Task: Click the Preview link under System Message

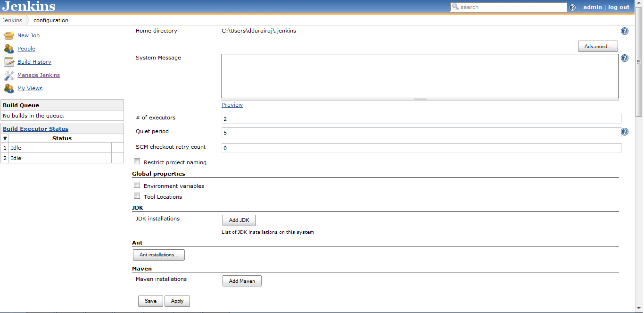Action: pos(232,105)
